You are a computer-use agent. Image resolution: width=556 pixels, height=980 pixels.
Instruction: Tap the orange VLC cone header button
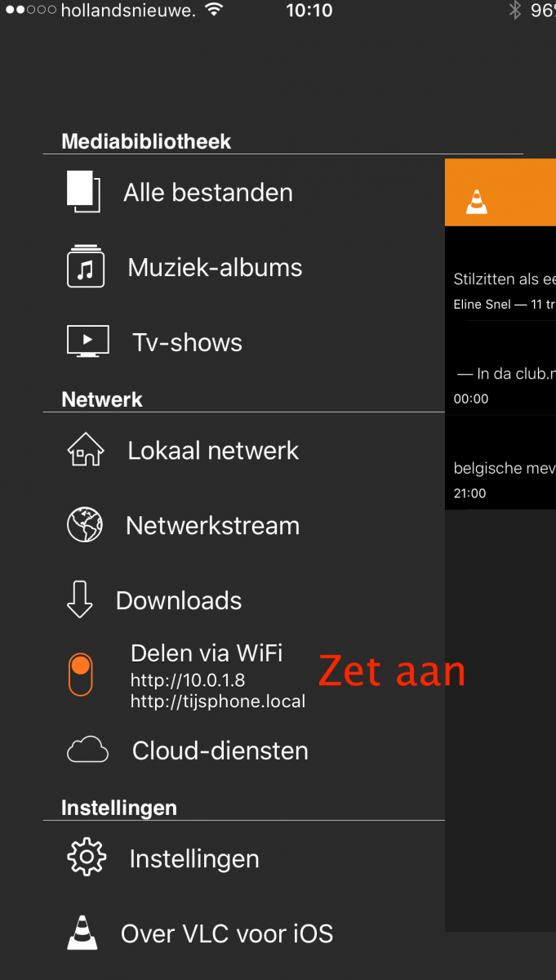477,201
